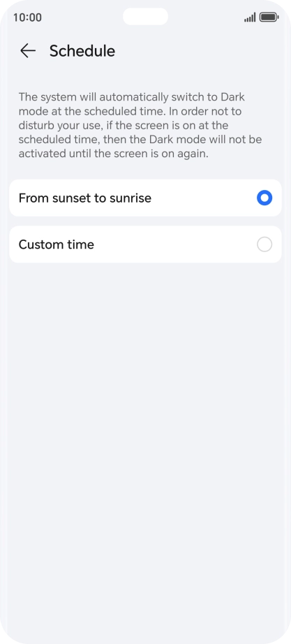Tap the From sunset to sunrise label text
The width and height of the screenshot is (291, 644).
85,198
